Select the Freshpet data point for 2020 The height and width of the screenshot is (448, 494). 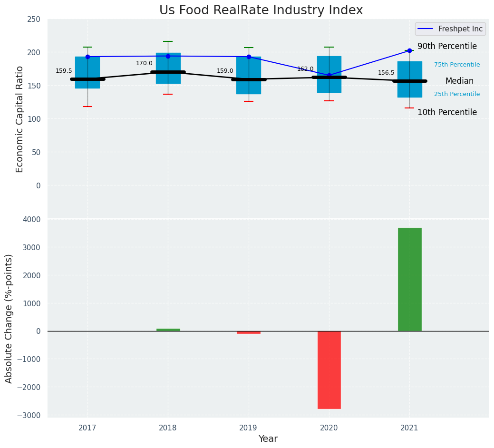click(329, 75)
